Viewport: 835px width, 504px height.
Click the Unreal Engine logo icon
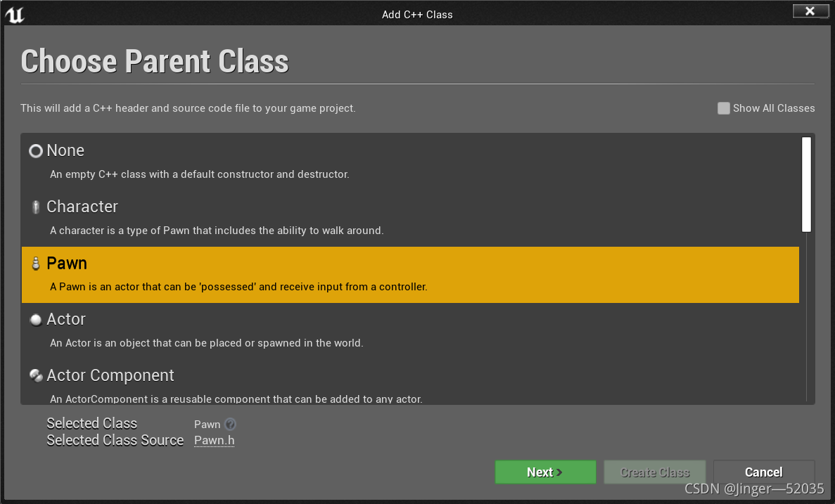tap(15, 14)
